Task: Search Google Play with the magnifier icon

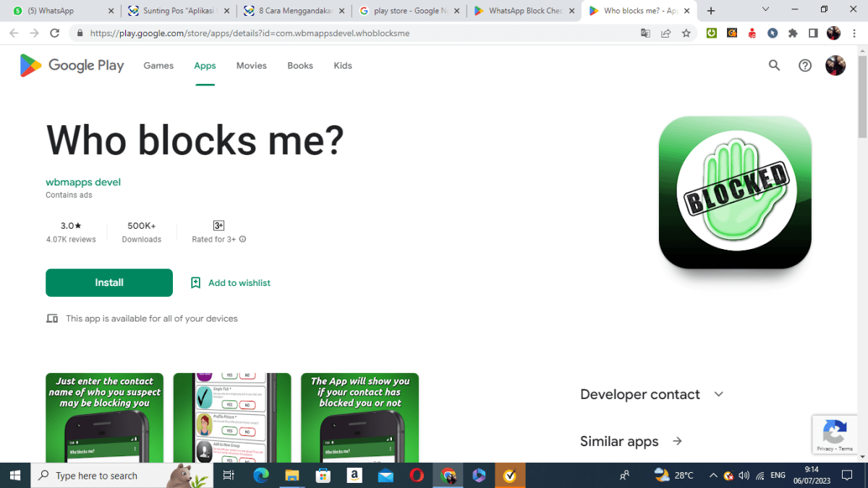Action: click(x=774, y=65)
